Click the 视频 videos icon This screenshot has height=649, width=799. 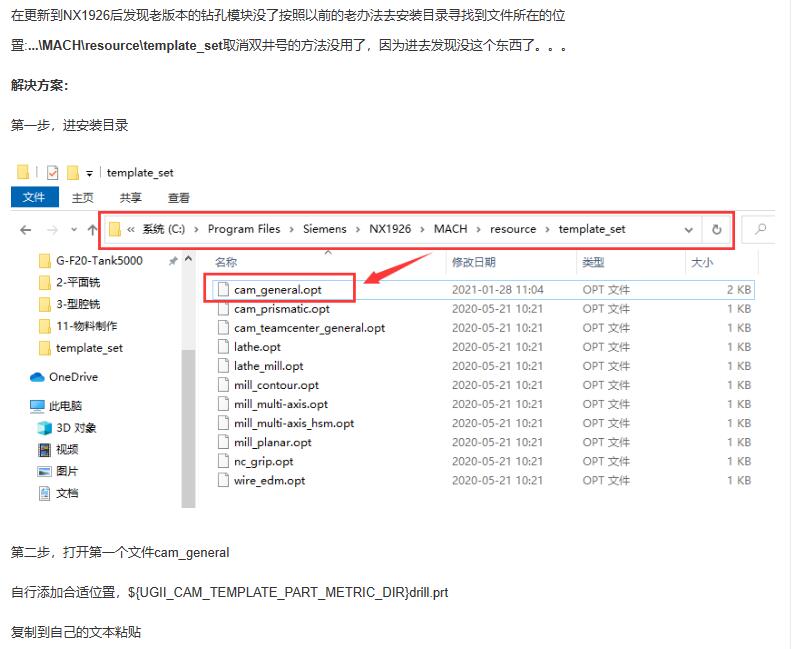click(44, 450)
